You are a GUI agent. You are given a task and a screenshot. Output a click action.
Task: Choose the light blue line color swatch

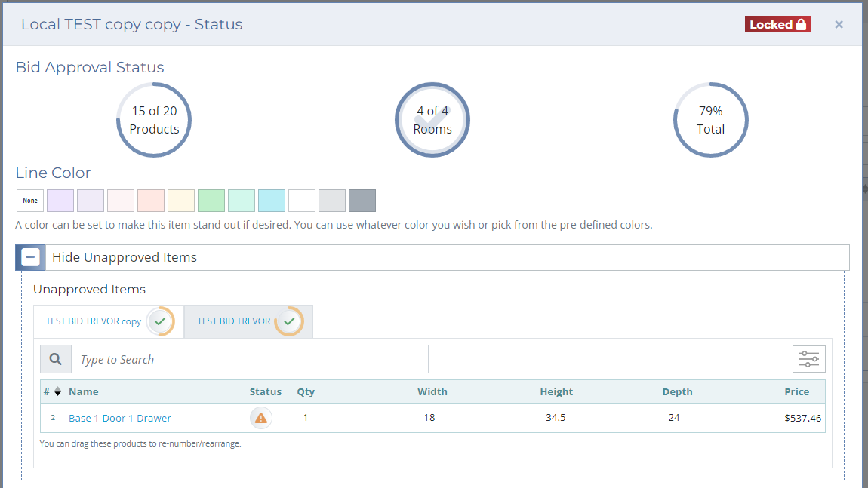[272, 201]
